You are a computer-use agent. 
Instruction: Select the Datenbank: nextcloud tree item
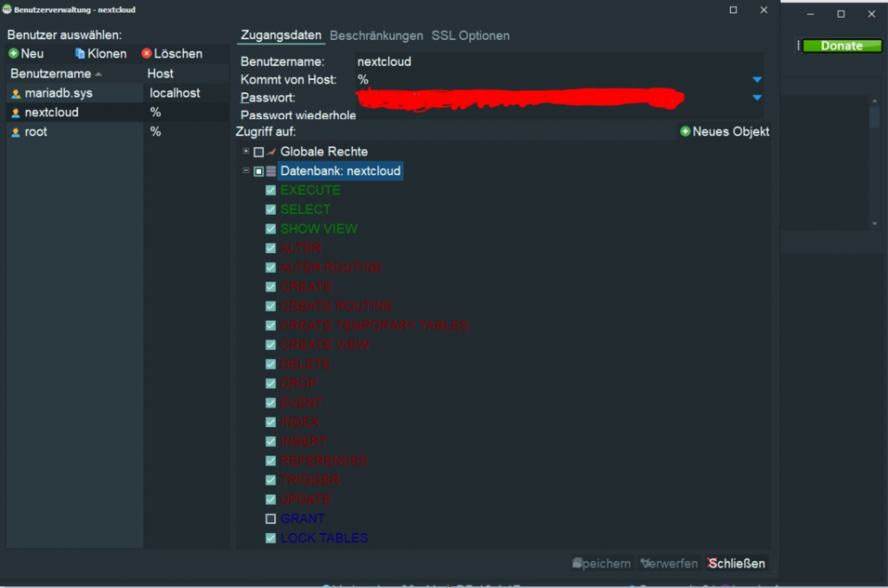click(x=340, y=171)
